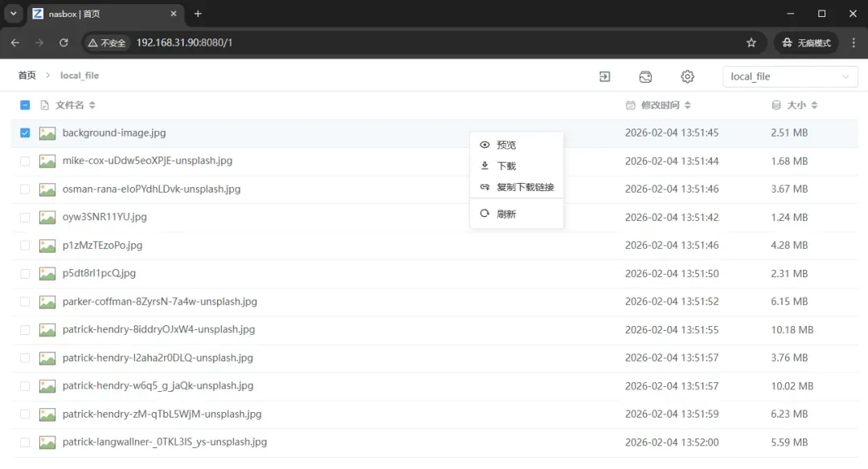Open settings via the gear icon
Image resolution: width=868 pixels, height=469 pixels.
point(687,76)
